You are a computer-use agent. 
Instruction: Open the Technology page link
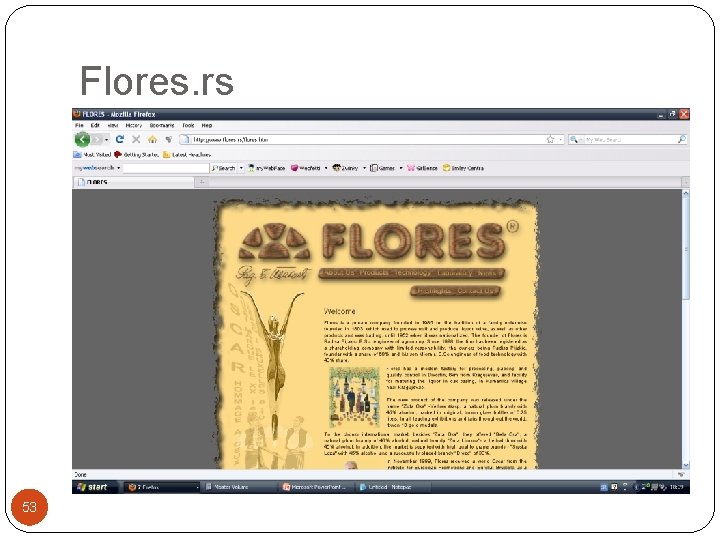click(x=413, y=273)
